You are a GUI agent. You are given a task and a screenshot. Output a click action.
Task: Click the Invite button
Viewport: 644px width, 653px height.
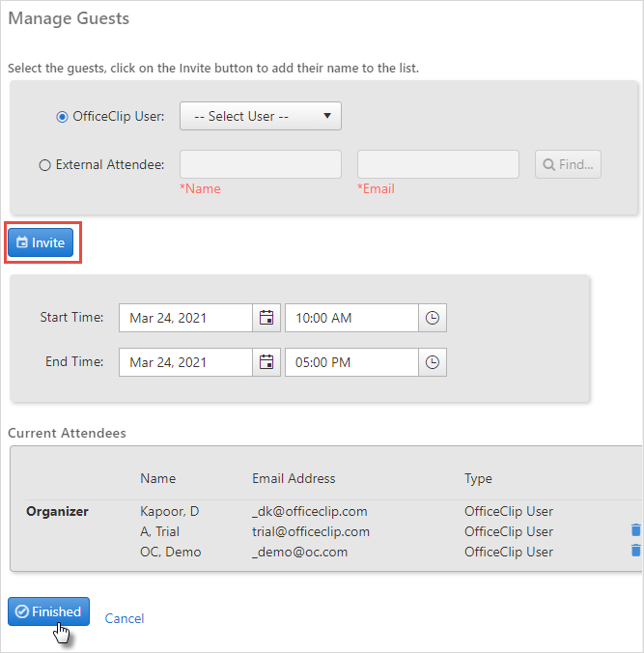41,242
